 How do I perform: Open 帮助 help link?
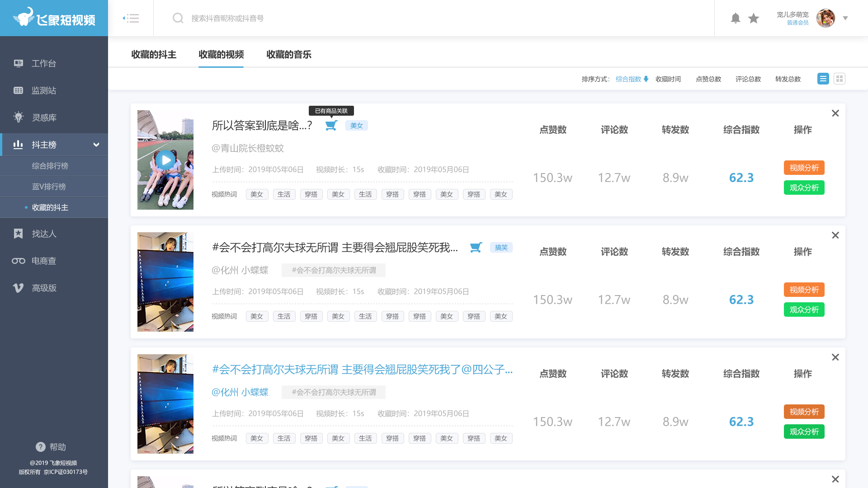pyautogui.click(x=51, y=447)
